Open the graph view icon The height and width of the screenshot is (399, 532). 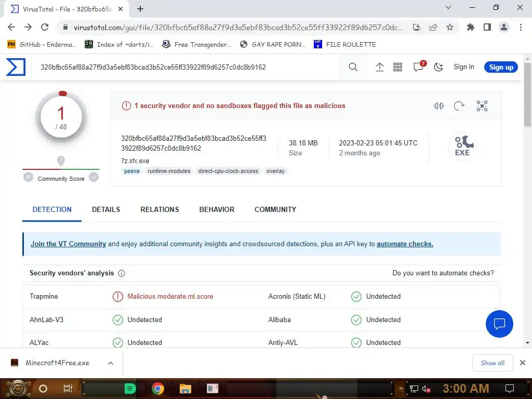click(482, 106)
